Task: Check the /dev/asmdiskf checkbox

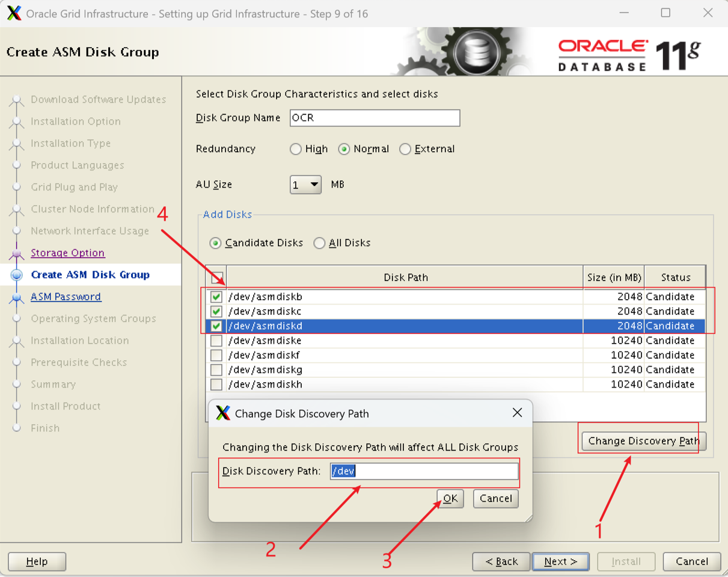Action: click(x=216, y=355)
